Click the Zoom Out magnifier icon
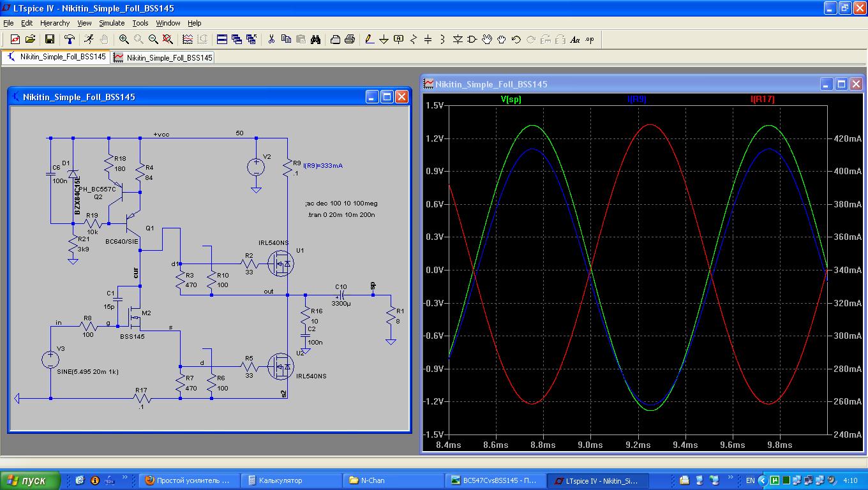 [153, 40]
